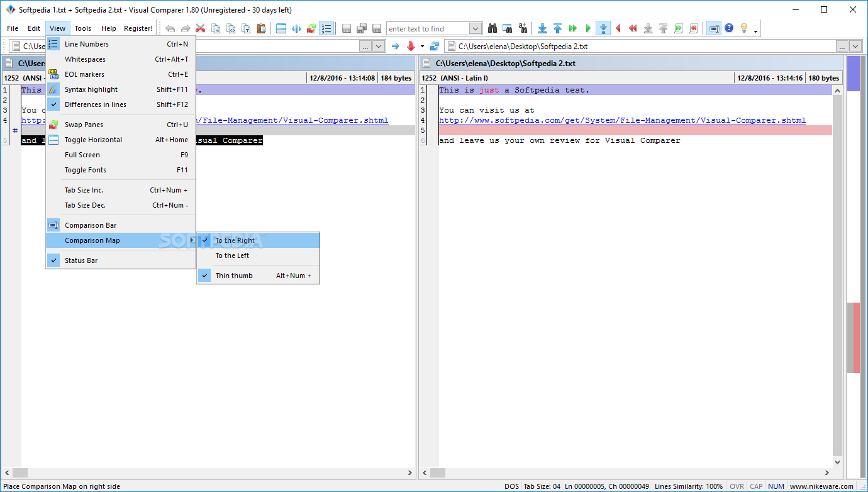Open left file path history dropdown
The image size is (868, 492).
click(x=379, y=46)
